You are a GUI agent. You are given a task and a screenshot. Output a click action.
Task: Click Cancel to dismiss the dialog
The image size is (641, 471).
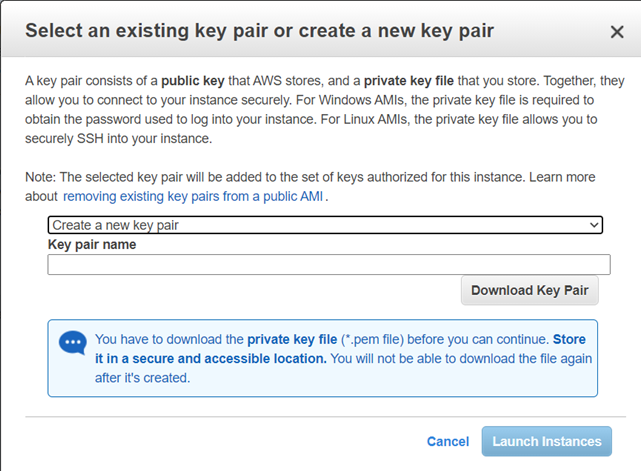(x=447, y=441)
